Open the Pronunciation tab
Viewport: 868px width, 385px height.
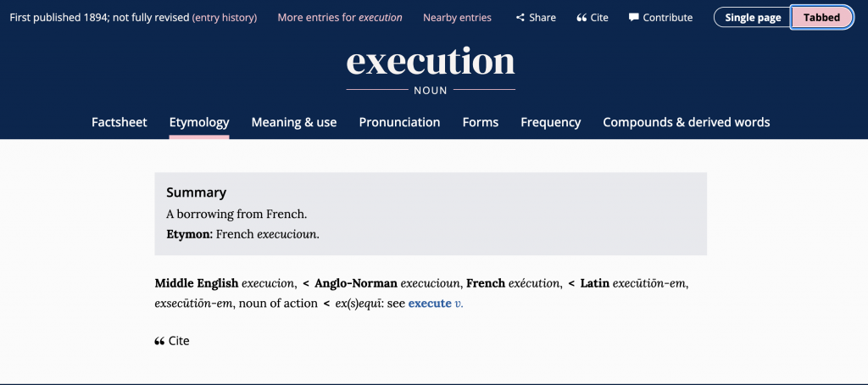(x=399, y=122)
